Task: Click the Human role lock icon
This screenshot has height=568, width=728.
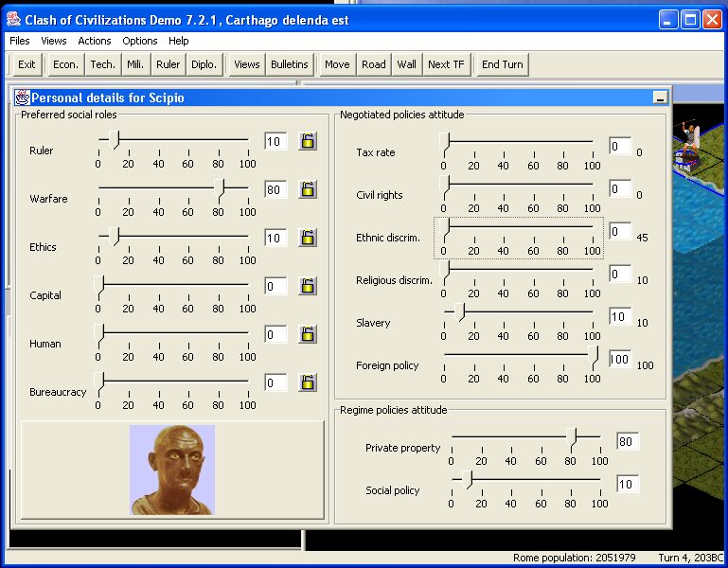Action: pos(308,334)
